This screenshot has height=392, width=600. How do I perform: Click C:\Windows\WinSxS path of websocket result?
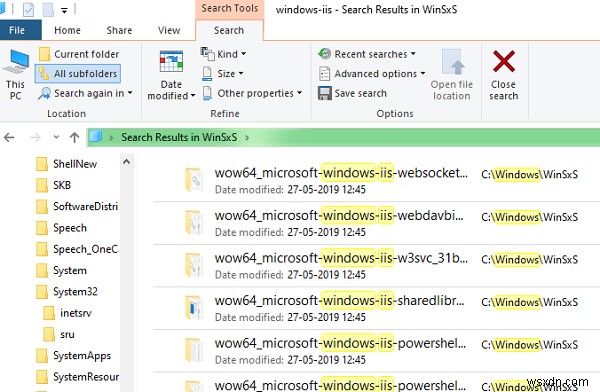tap(529, 175)
